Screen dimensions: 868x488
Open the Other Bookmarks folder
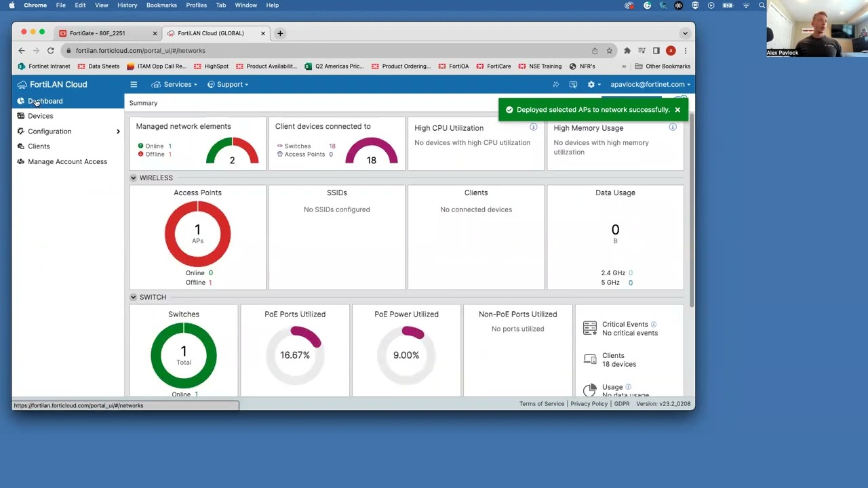pos(663,66)
